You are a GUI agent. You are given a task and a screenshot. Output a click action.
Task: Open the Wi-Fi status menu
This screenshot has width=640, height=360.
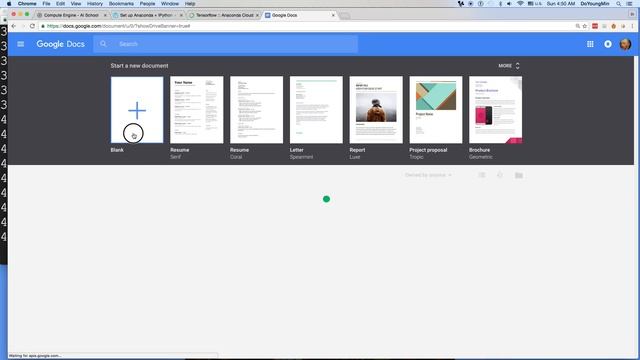(x=520, y=4)
